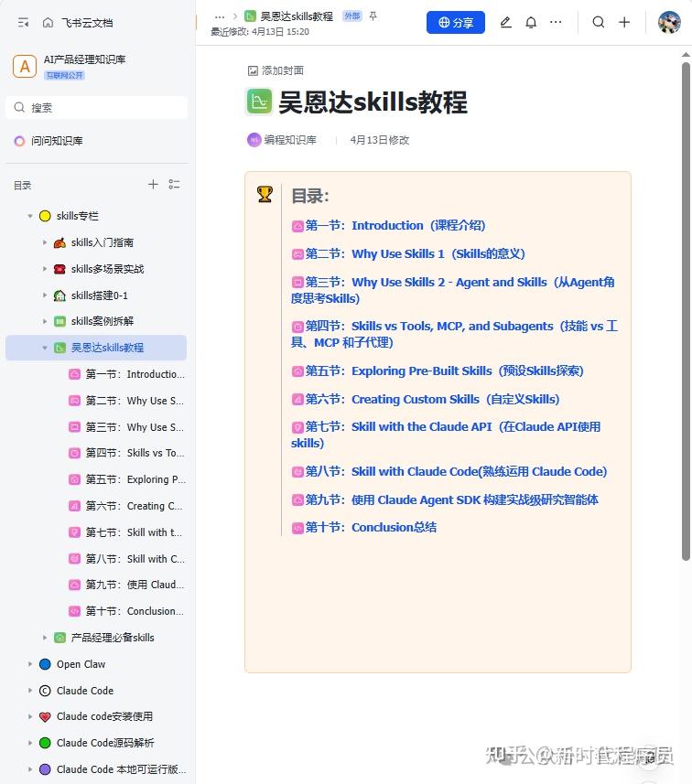Image resolution: width=692 pixels, height=784 pixels.
Task: Open the 问问知识库 assistant
Action: 49,141
